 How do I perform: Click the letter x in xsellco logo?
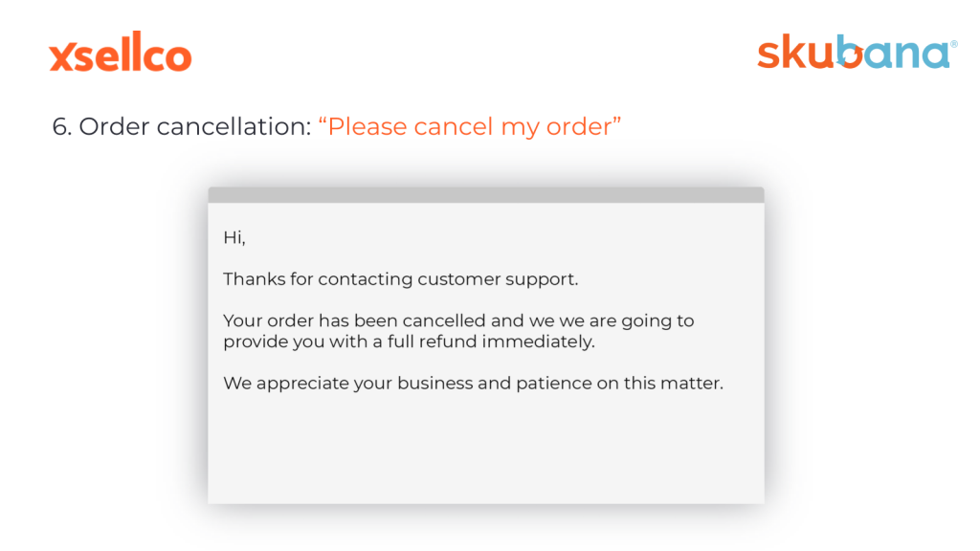(62, 56)
